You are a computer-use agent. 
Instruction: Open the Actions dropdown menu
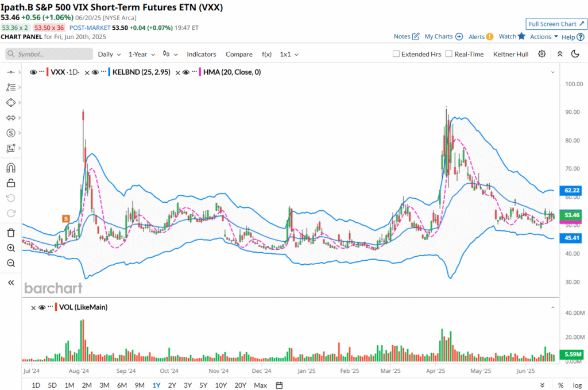pos(544,37)
